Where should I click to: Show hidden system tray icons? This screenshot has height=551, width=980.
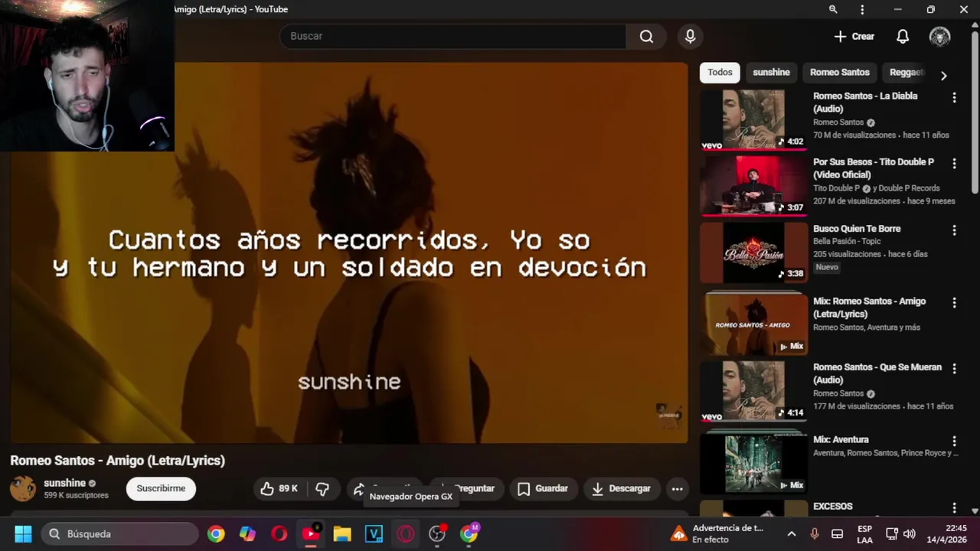[x=792, y=533]
